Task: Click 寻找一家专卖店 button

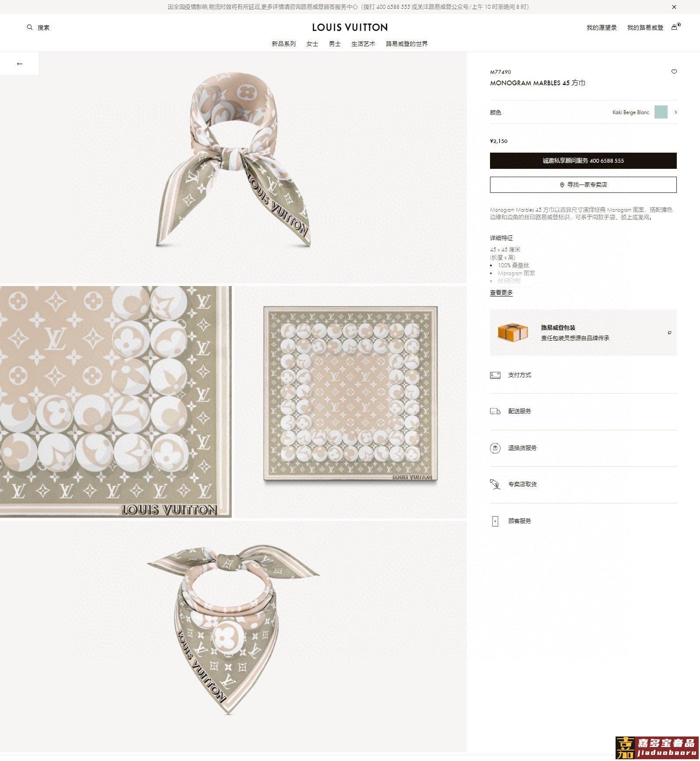Action: click(x=583, y=185)
